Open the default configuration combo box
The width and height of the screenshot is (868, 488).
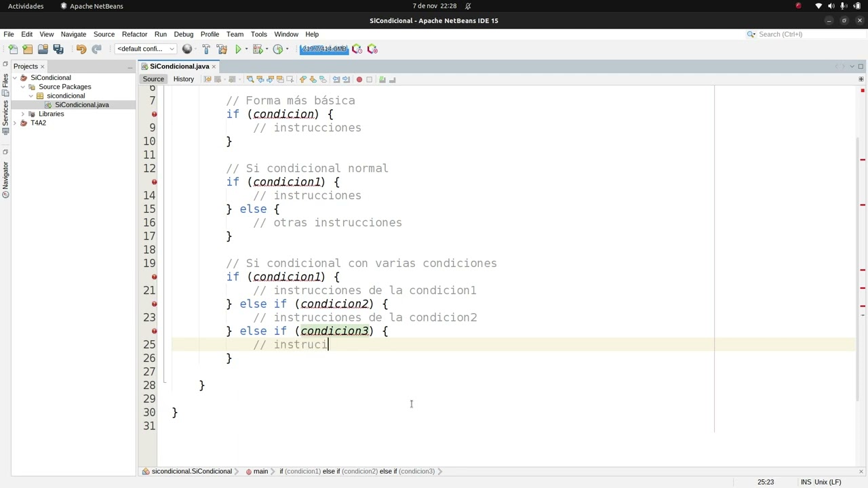(145, 49)
